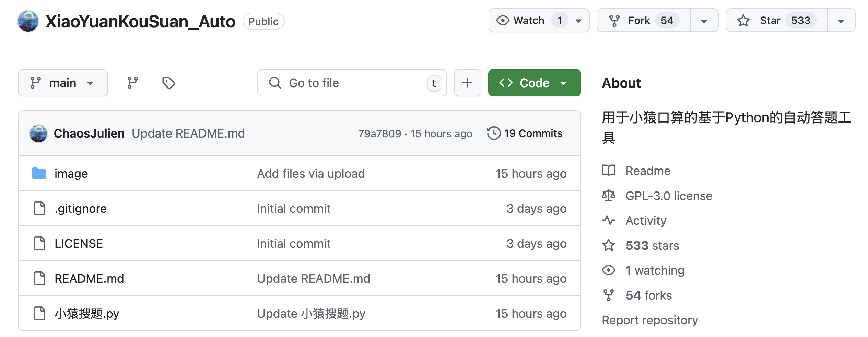Screen dimensions: 868x337
Task: Click the .gitignore file icon
Action: pos(39,208)
